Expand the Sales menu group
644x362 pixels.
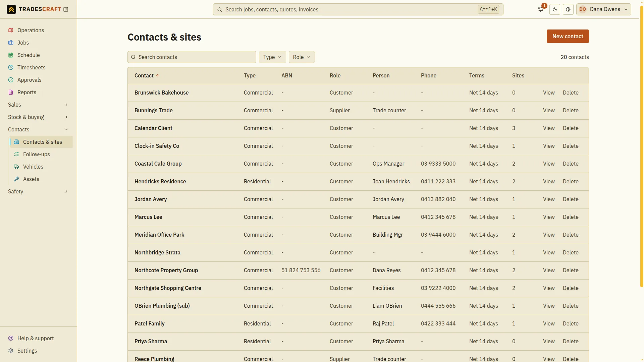pyautogui.click(x=38, y=105)
